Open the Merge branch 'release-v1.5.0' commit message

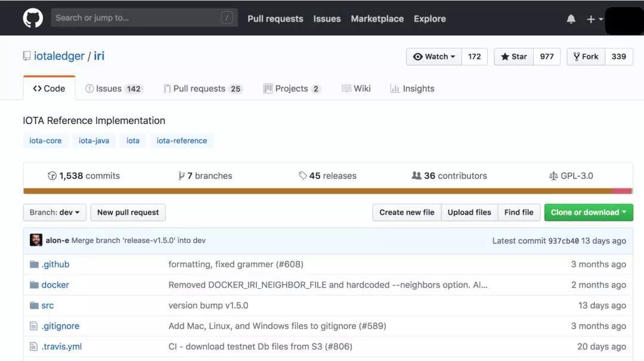pyautogui.click(x=138, y=240)
